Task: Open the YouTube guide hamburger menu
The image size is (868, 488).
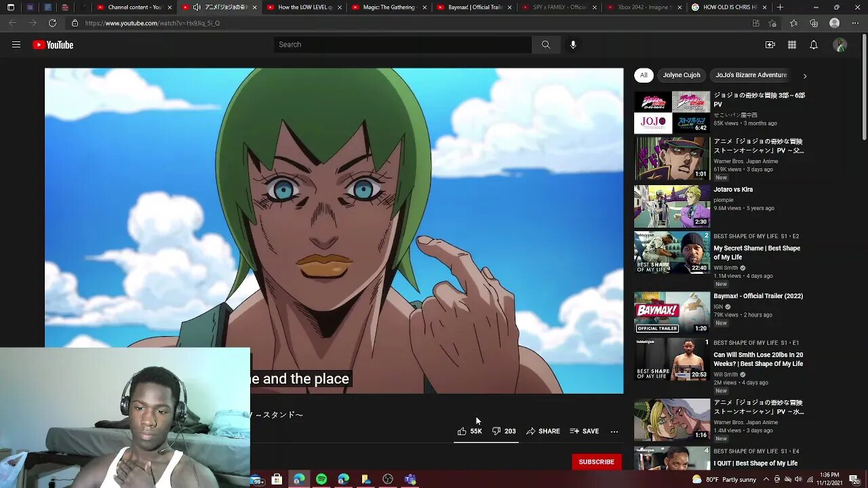Action: point(16,45)
